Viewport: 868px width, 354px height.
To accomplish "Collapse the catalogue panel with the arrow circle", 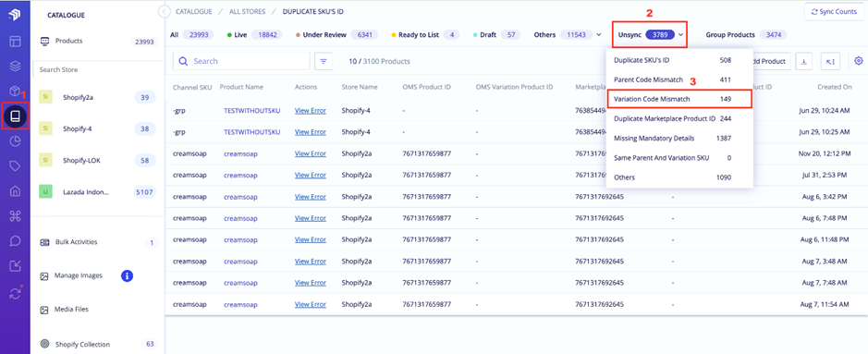I will [164, 11].
